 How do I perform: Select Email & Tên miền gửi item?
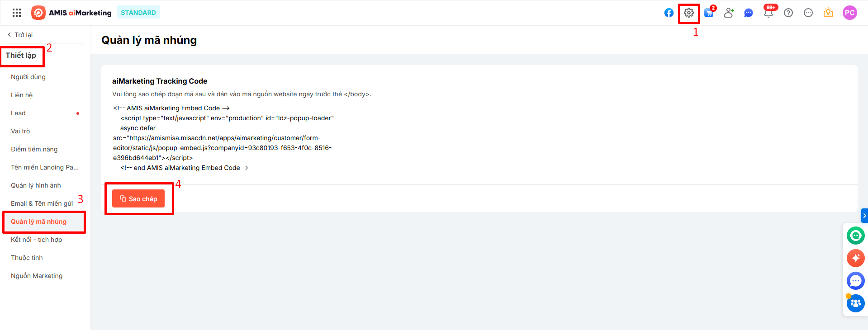42,203
